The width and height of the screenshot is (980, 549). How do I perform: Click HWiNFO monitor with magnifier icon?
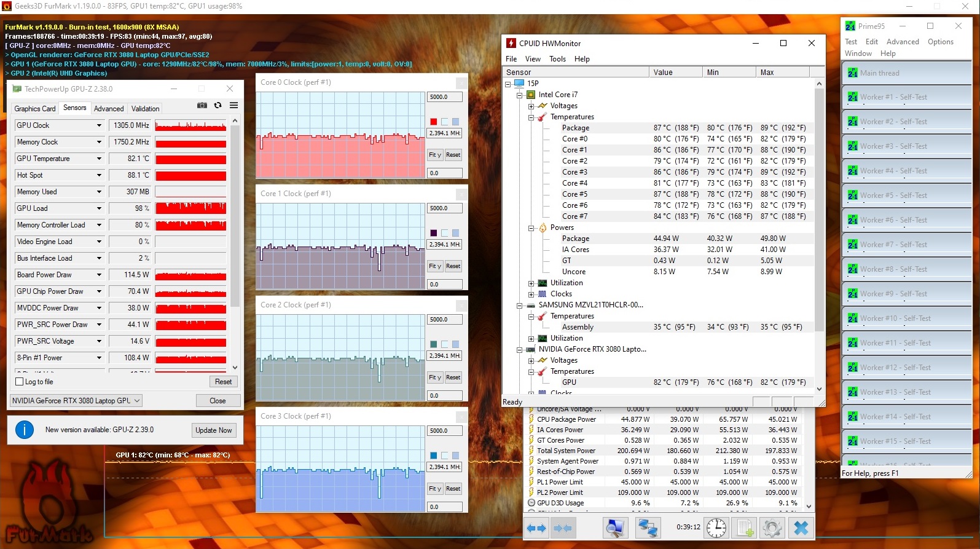(x=615, y=527)
